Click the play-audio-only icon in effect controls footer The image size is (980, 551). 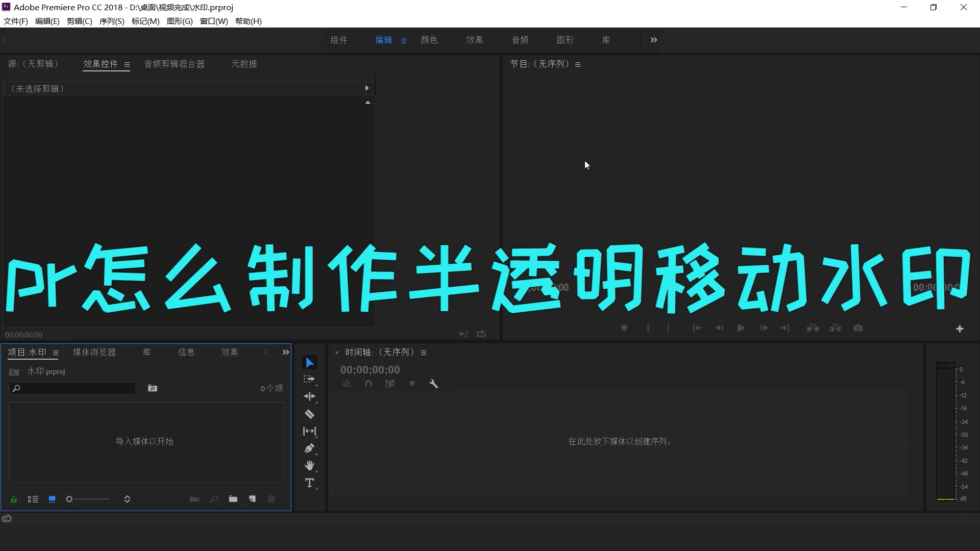(463, 334)
